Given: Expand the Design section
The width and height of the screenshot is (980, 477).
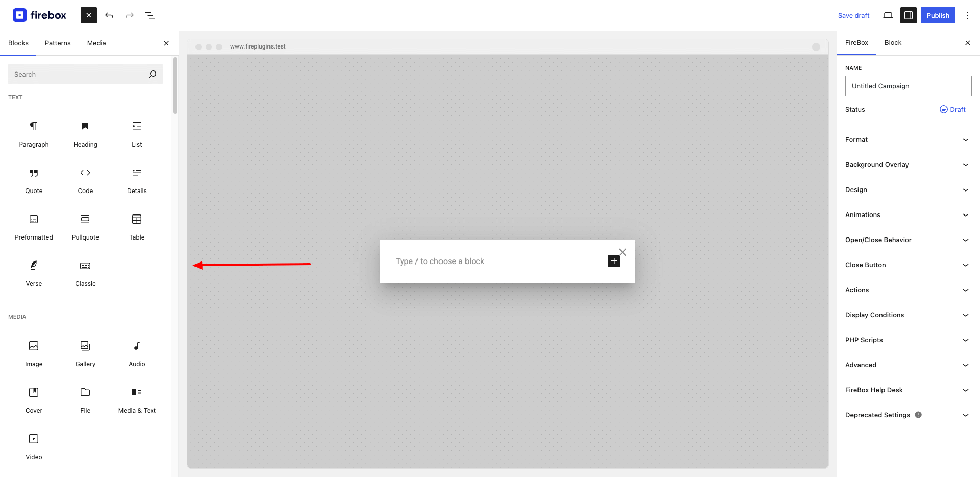Looking at the screenshot, I should point(908,190).
